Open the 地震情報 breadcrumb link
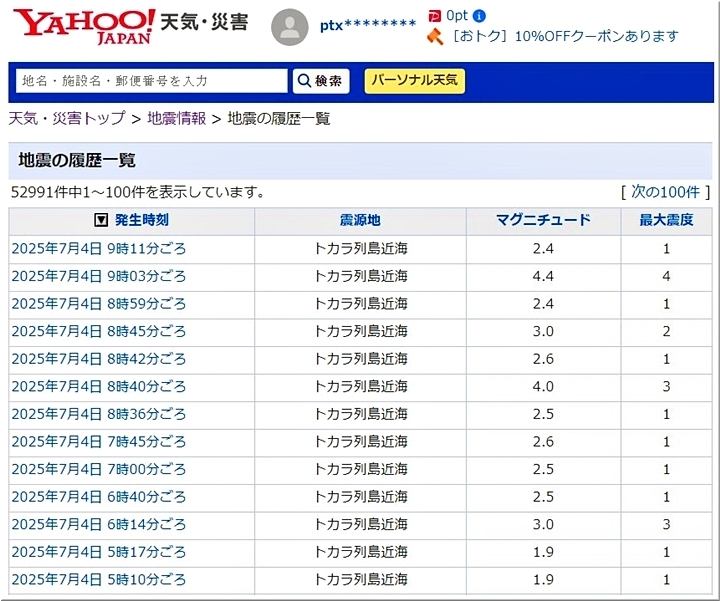Screen dimensions: 720x601 pos(176,118)
